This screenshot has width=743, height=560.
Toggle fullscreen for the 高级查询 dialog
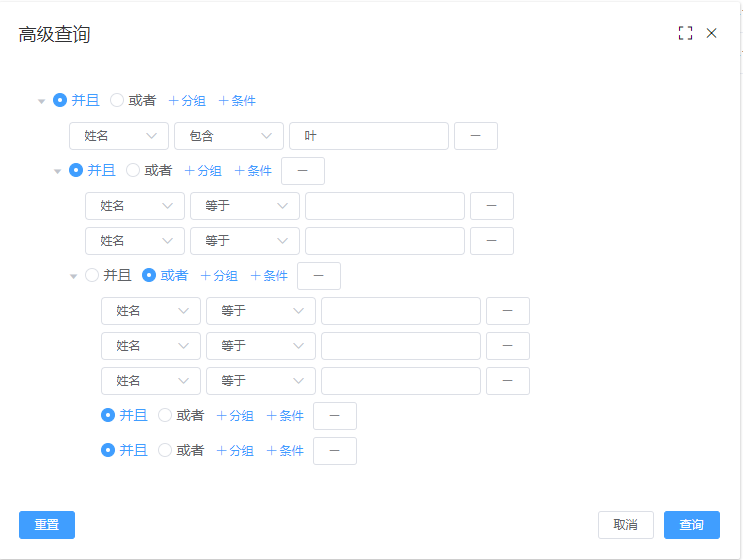point(685,33)
